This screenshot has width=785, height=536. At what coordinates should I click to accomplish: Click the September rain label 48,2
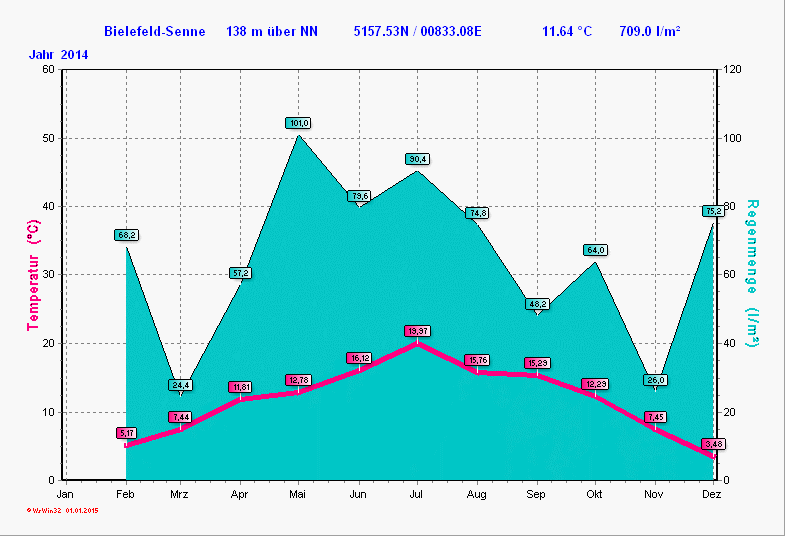(537, 304)
